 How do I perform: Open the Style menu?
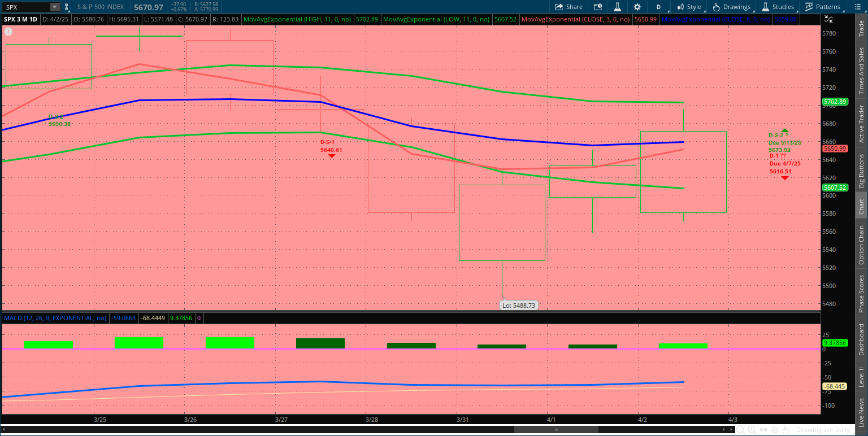pos(689,7)
